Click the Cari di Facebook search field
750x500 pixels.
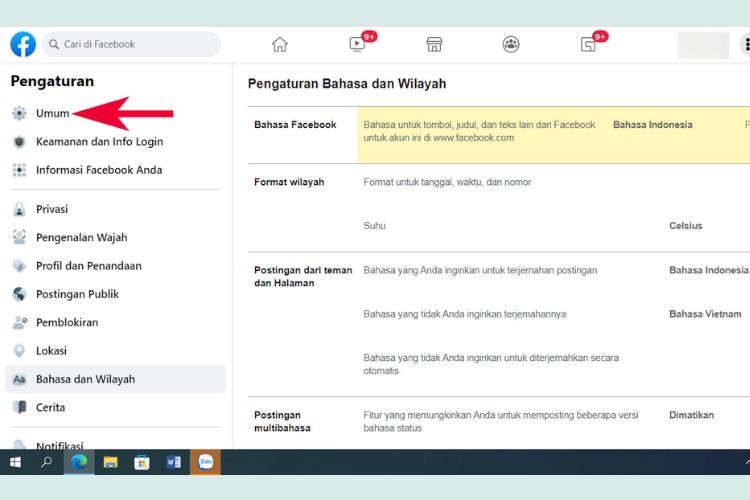131,44
